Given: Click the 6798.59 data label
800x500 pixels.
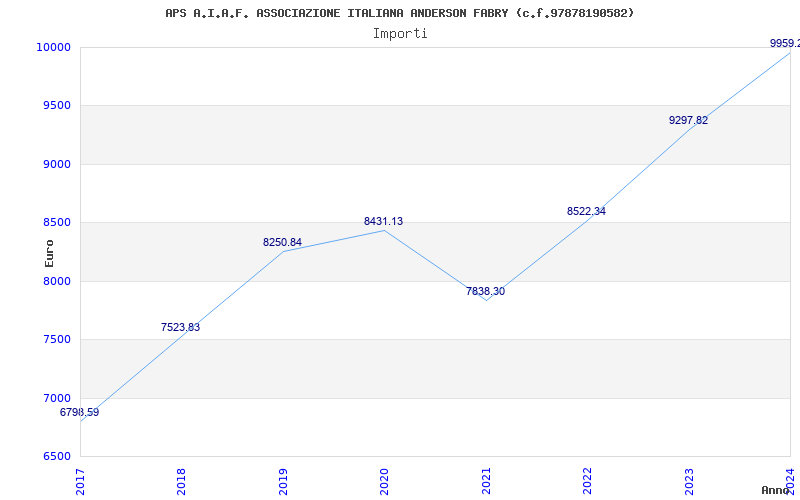Looking at the screenshot, I should click(x=80, y=412).
